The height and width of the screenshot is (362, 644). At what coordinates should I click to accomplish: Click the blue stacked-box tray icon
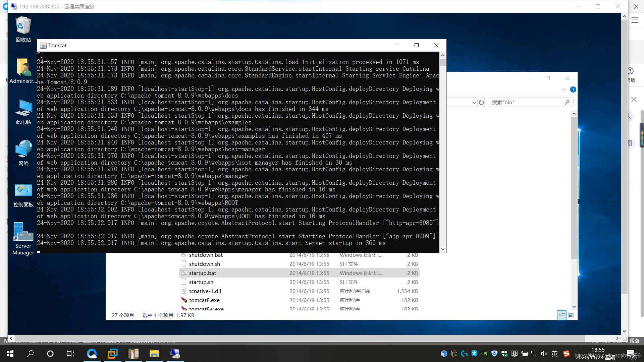(444, 353)
